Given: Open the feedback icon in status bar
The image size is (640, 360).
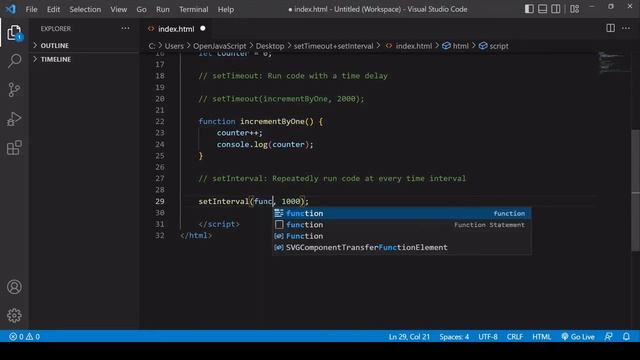Looking at the screenshot, I should [608, 337].
